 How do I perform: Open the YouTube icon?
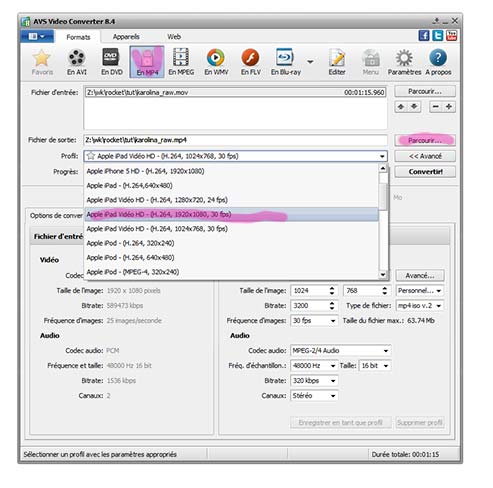pyautogui.click(x=451, y=36)
